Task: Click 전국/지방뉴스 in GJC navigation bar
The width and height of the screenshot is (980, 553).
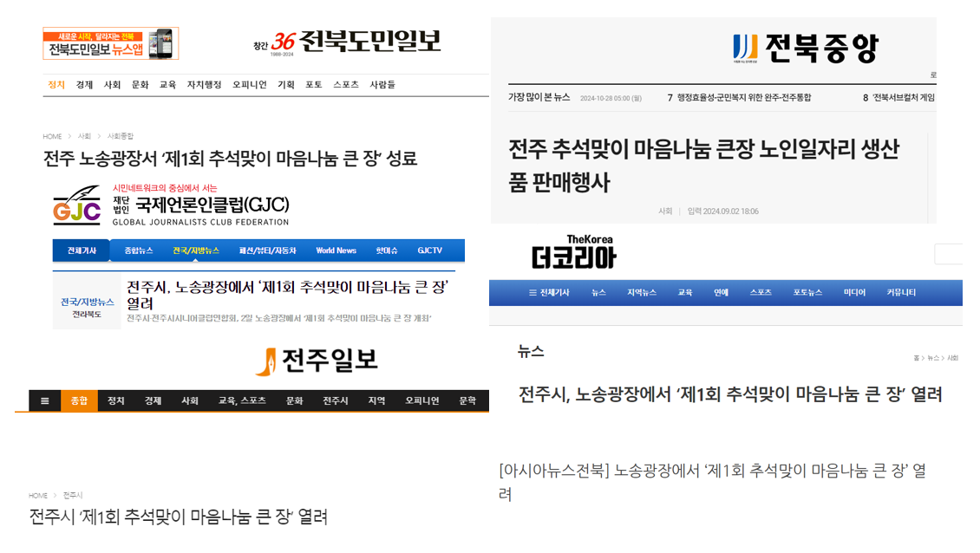Action: (x=195, y=250)
